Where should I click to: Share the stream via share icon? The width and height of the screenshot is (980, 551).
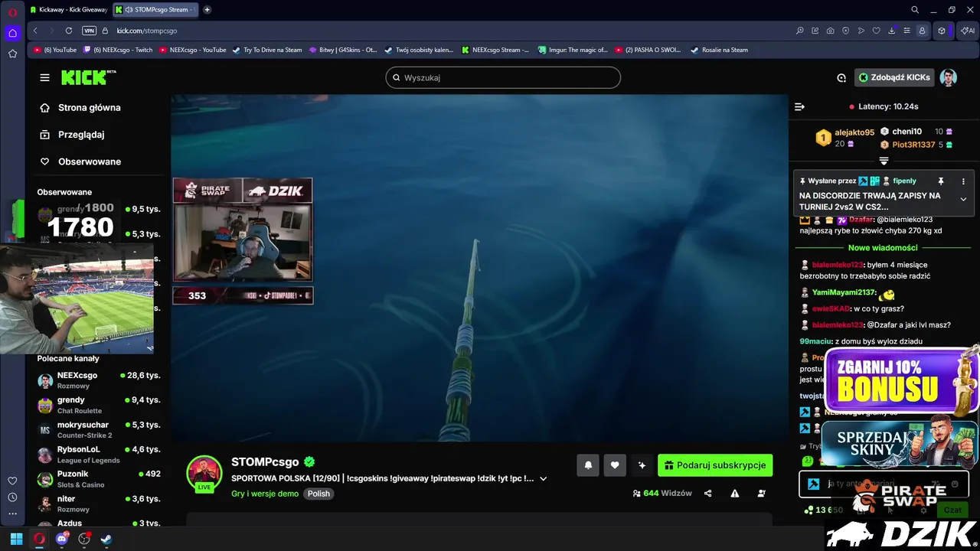click(707, 494)
